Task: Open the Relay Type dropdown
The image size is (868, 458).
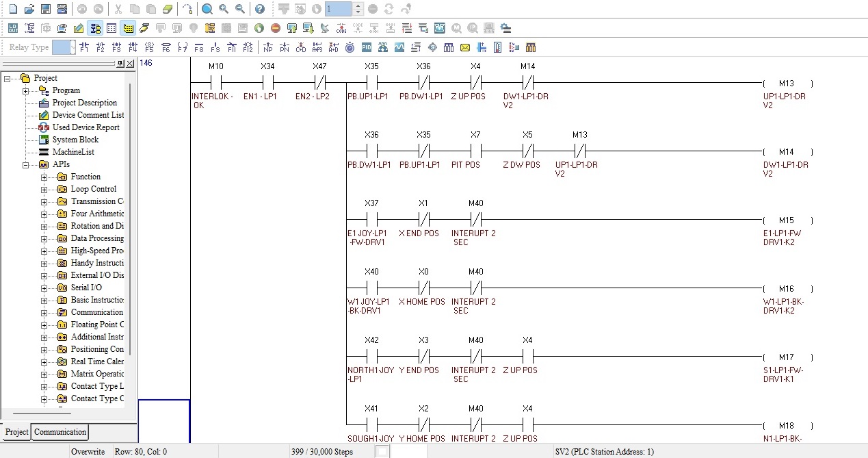Action: point(64,47)
